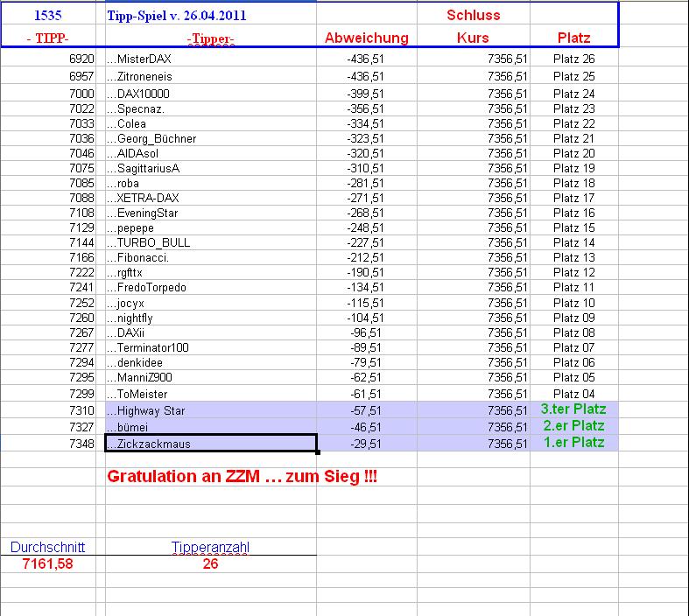Viewport: 689px width, 616px height.
Task: Click the fill handle of the selected cell
Action: (x=318, y=452)
